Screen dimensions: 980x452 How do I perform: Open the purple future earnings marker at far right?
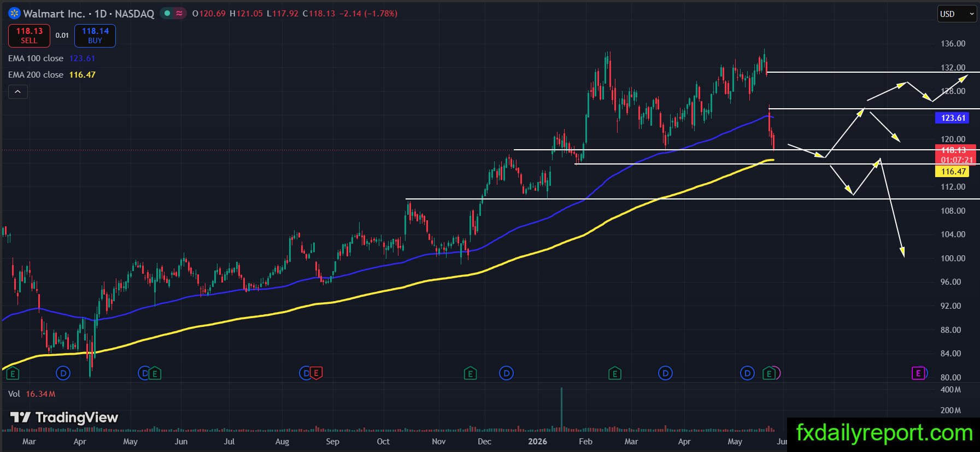coord(918,373)
